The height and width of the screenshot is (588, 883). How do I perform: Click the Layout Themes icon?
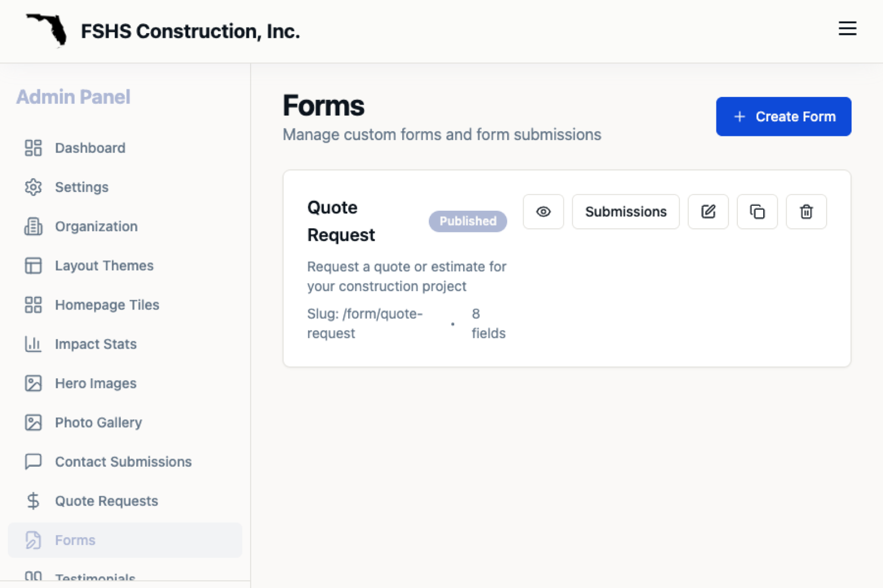[34, 265]
